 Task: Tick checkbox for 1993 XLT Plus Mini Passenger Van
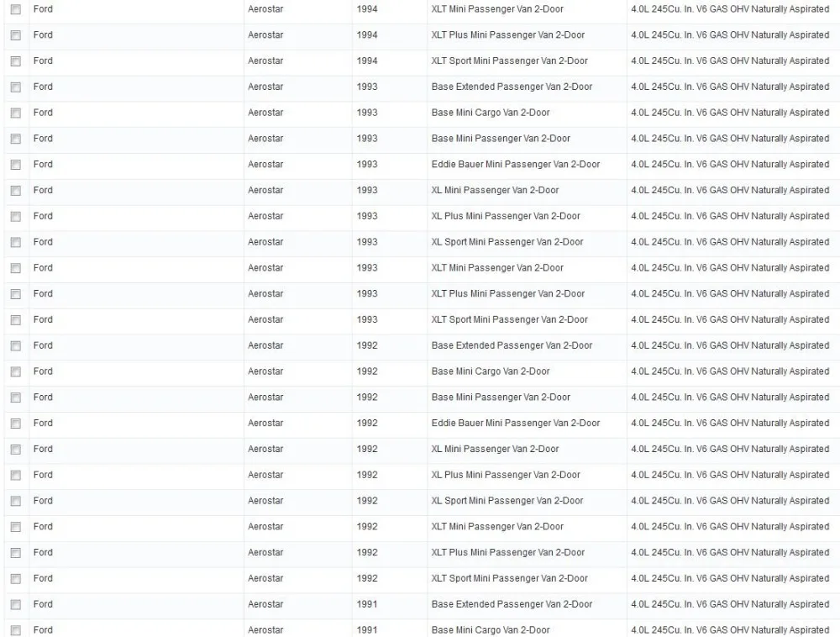point(15,294)
